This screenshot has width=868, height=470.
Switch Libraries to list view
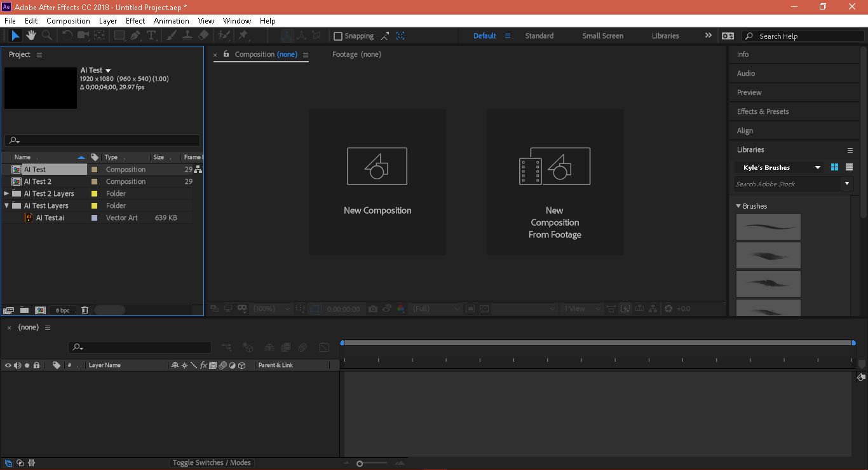(x=849, y=167)
